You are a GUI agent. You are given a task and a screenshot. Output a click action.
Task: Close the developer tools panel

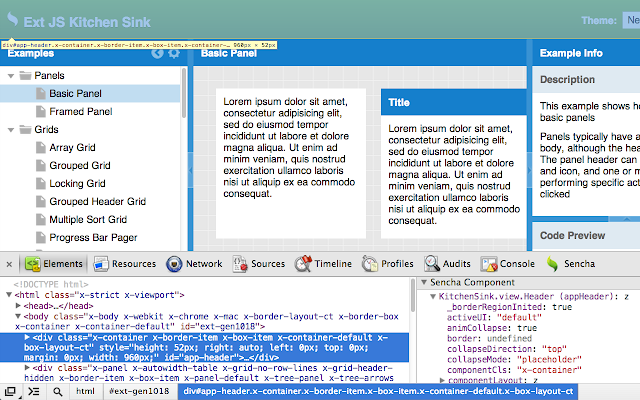[9, 264]
